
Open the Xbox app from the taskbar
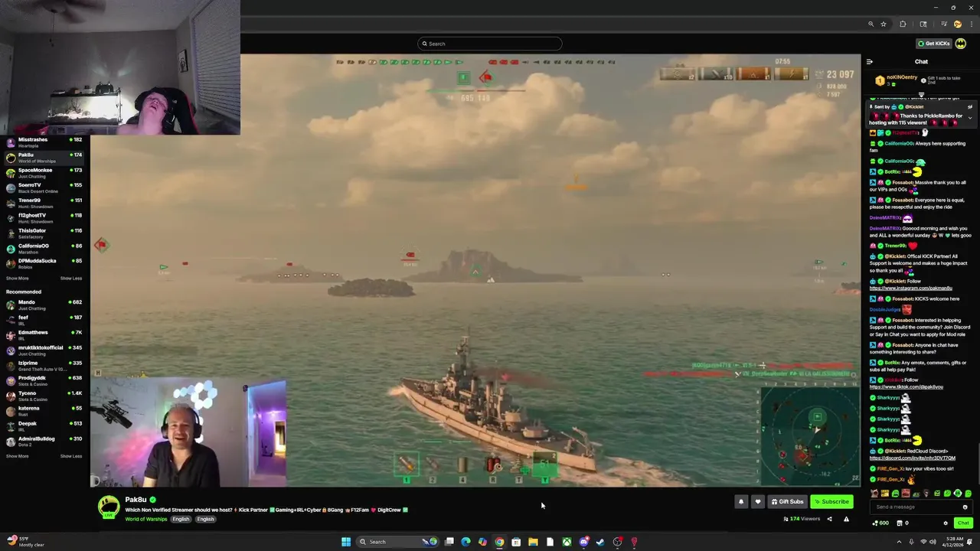point(567,542)
